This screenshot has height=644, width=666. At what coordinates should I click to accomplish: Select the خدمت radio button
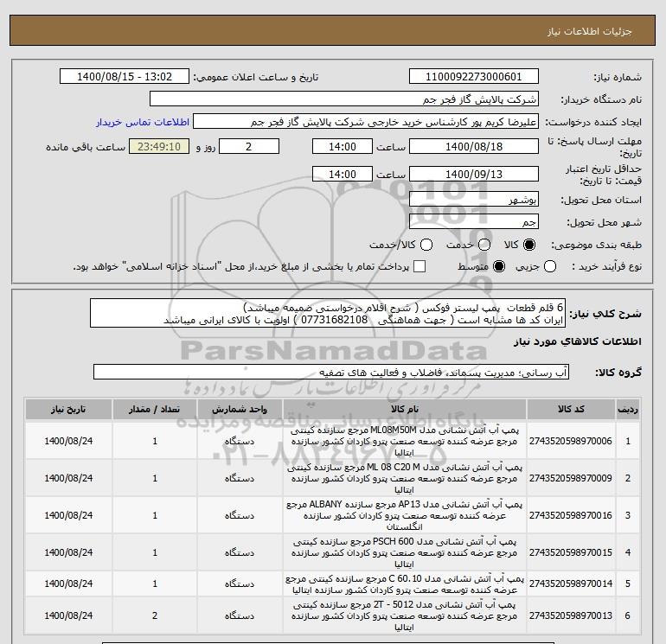(x=484, y=245)
